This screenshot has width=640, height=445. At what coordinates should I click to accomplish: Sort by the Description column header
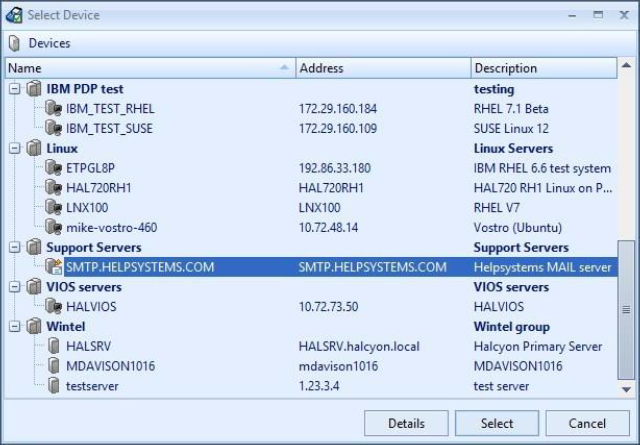[543, 68]
